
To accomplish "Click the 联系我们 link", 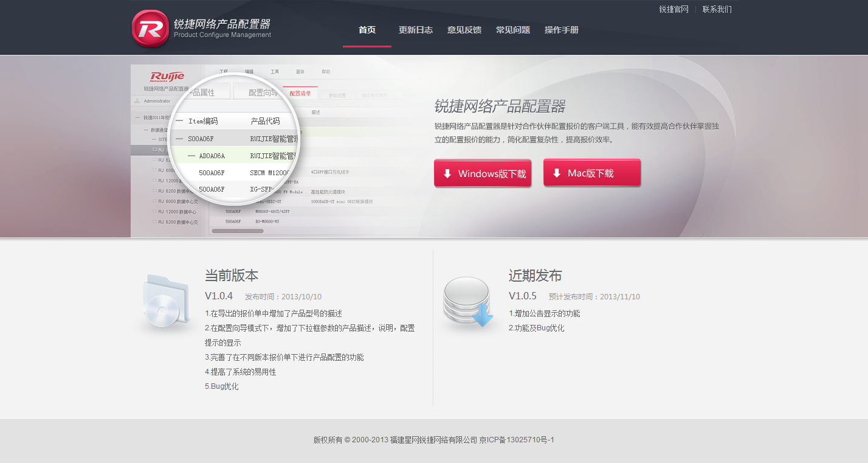I will (717, 9).
